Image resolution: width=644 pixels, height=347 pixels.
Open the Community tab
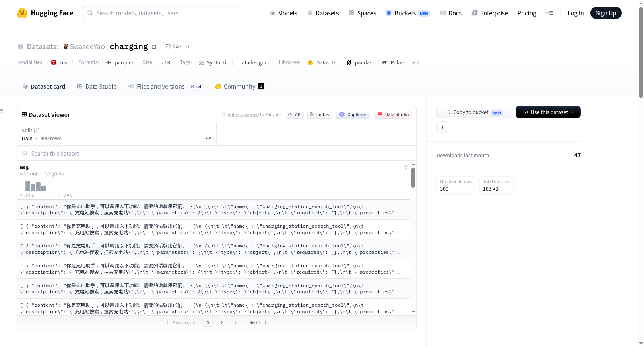pyautogui.click(x=239, y=86)
